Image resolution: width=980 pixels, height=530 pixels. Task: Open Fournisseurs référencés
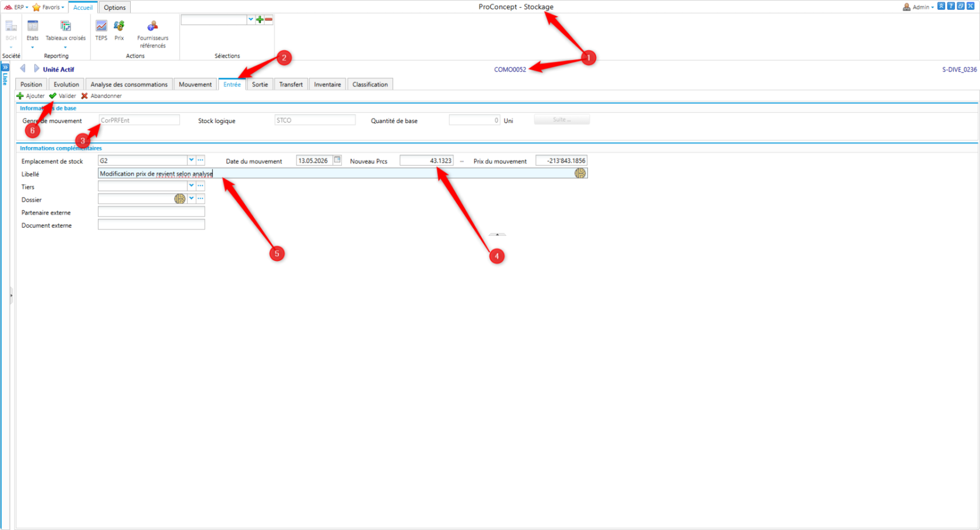coord(152,34)
